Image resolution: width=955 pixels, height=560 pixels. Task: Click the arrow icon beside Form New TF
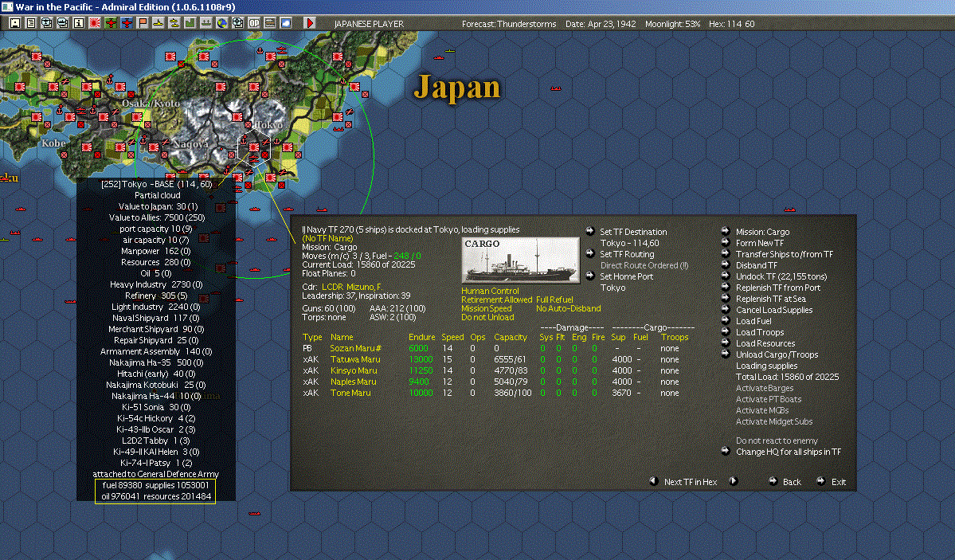click(x=726, y=242)
